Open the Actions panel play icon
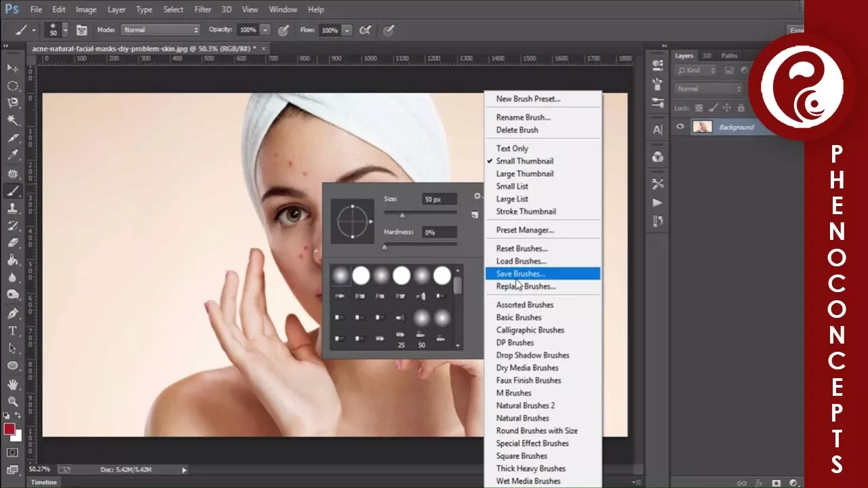 tap(657, 203)
